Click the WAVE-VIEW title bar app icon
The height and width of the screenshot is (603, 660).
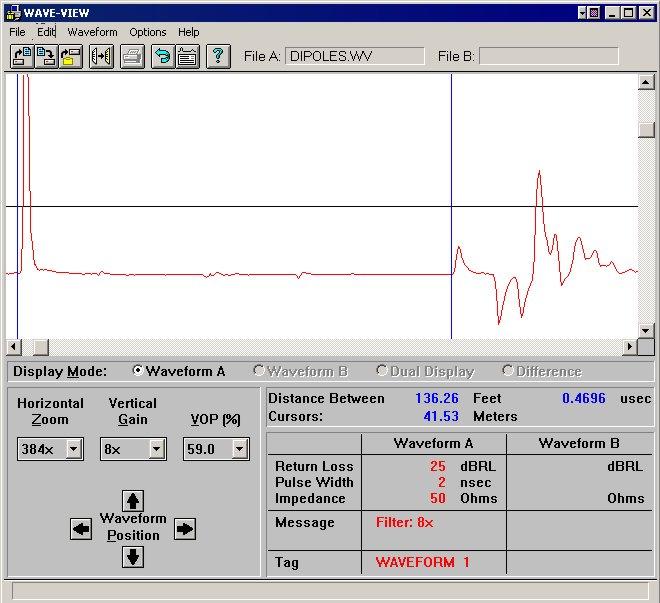click(x=13, y=13)
